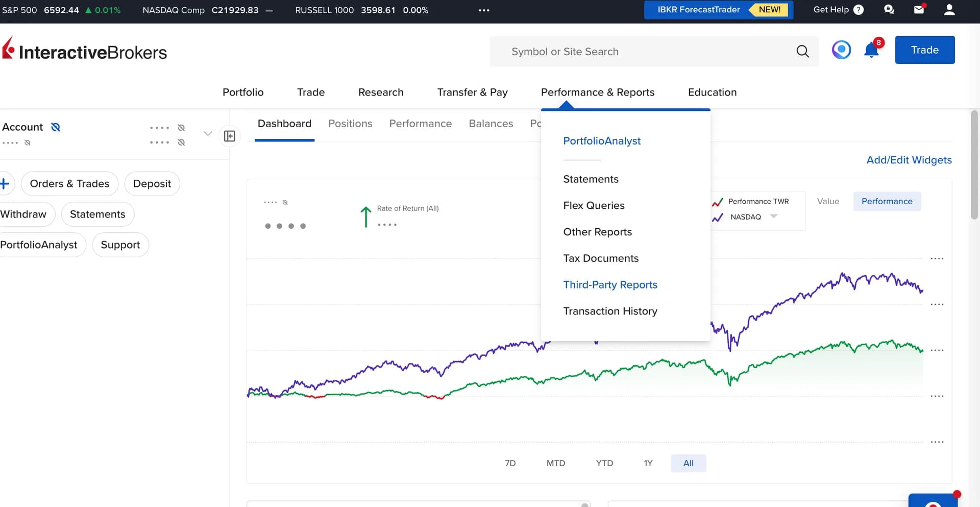980x507 pixels.
Task: Open the Portfolio main menu
Action: (x=243, y=92)
